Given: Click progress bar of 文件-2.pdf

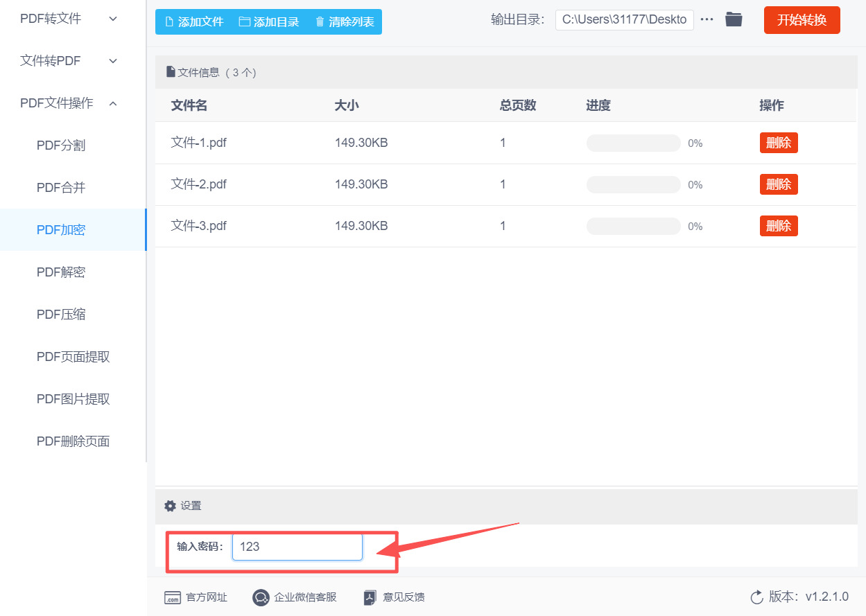Looking at the screenshot, I should point(634,184).
